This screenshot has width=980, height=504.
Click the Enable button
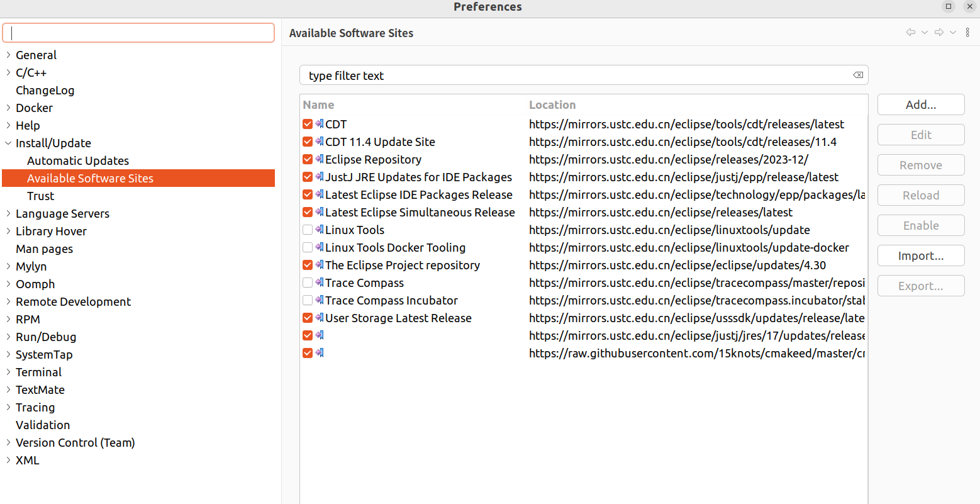click(x=921, y=225)
